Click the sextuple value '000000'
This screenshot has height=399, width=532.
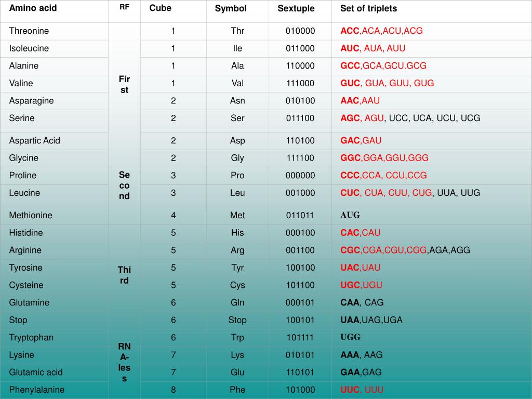tap(300, 176)
